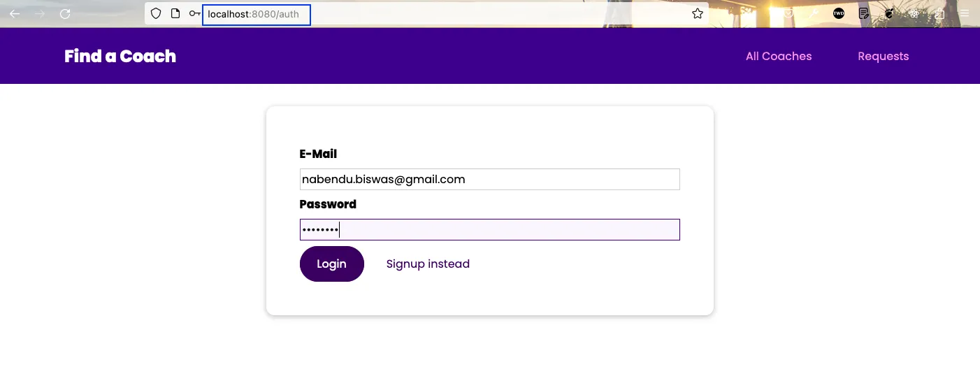Click the Find a Coach title link

pyautogui.click(x=120, y=57)
